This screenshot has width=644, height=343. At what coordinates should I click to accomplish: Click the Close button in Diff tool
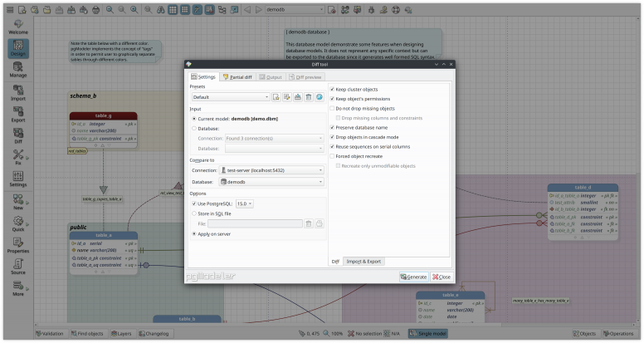point(442,277)
